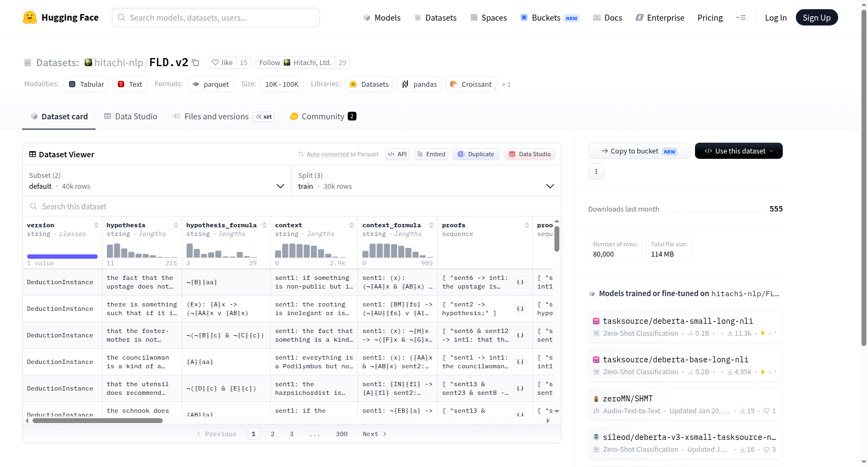Switch to the Data Studio tab
This screenshot has height=467, width=868.
pyautogui.click(x=131, y=116)
